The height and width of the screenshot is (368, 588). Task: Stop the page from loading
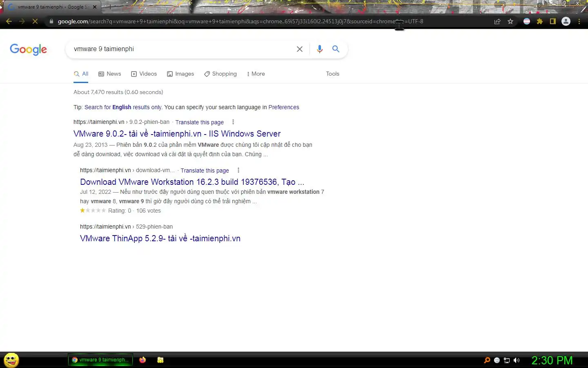[35, 21]
